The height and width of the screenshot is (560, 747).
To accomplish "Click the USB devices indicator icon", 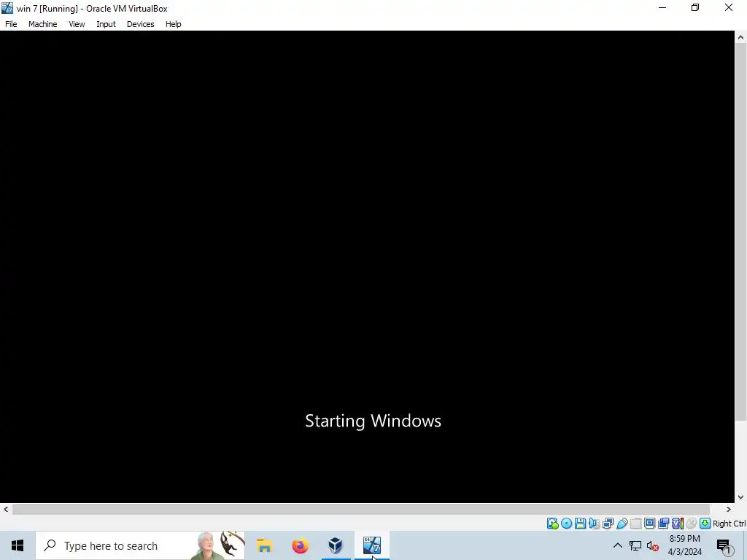I will (x=622, y=524).
